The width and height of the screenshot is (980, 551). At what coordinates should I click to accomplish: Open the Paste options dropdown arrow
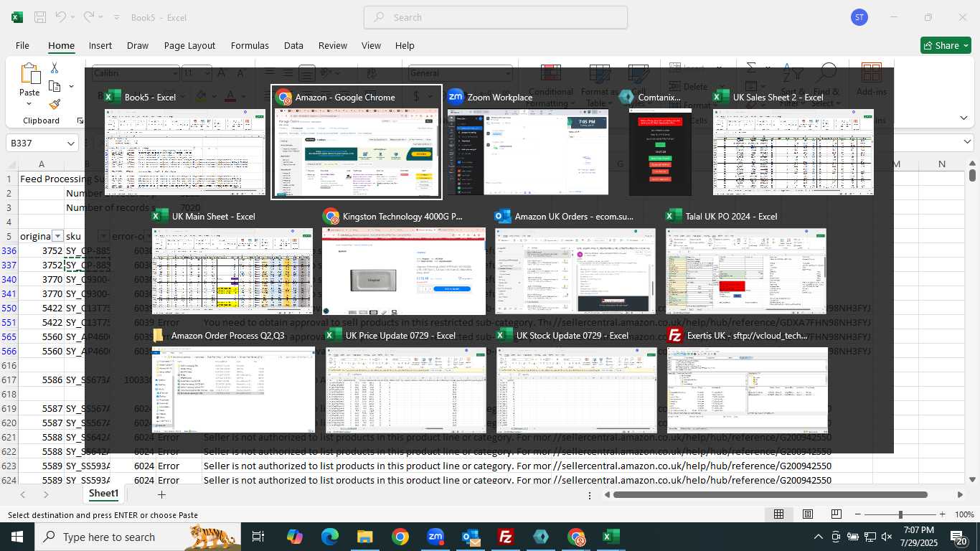[29, 104]
